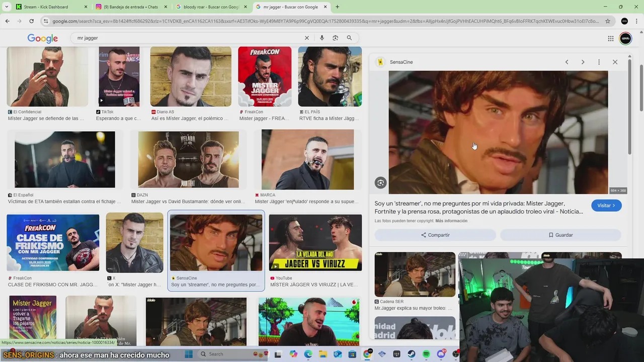The image size is (644, 362).
Task: Open the large preview image in panel
Action: pyautogui.click(x=498, y=132)
